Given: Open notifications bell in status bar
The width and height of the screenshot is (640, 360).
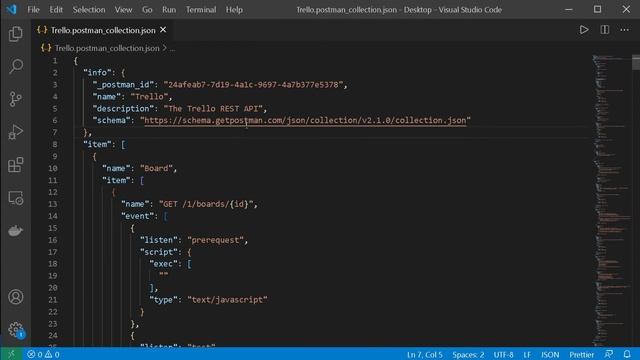Looking at the screenshot, I should (627, 354).
